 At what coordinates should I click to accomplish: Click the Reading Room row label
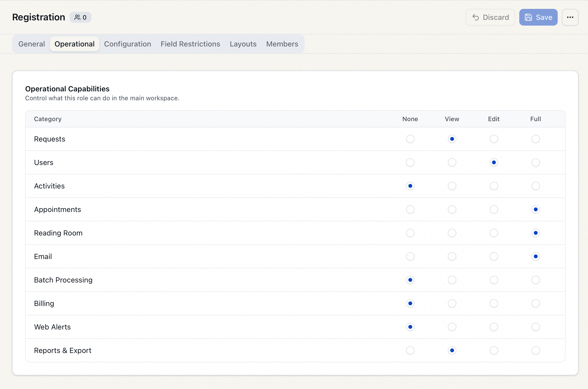coord(58,233)
